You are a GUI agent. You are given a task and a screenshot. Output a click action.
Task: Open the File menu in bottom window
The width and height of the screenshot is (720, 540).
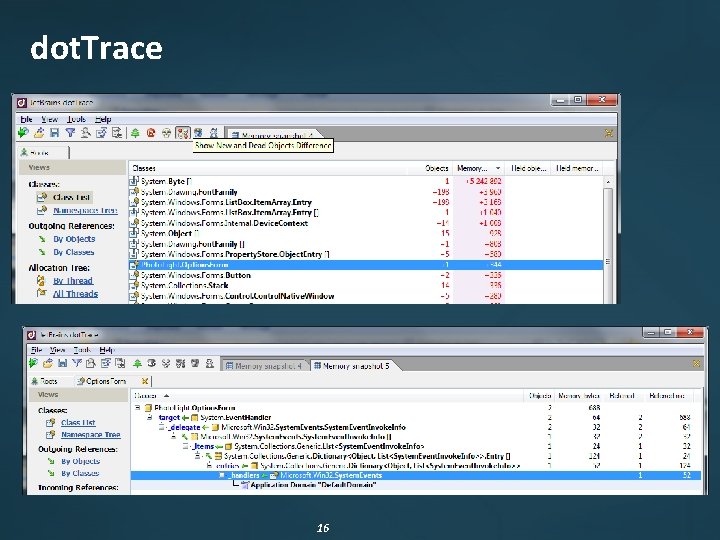[36, 350]
